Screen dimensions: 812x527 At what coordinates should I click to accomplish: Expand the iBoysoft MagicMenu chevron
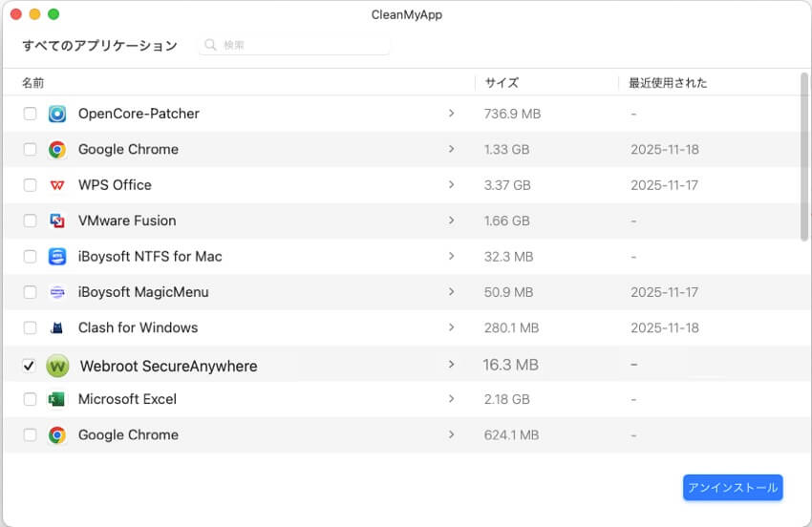[451, 291]
